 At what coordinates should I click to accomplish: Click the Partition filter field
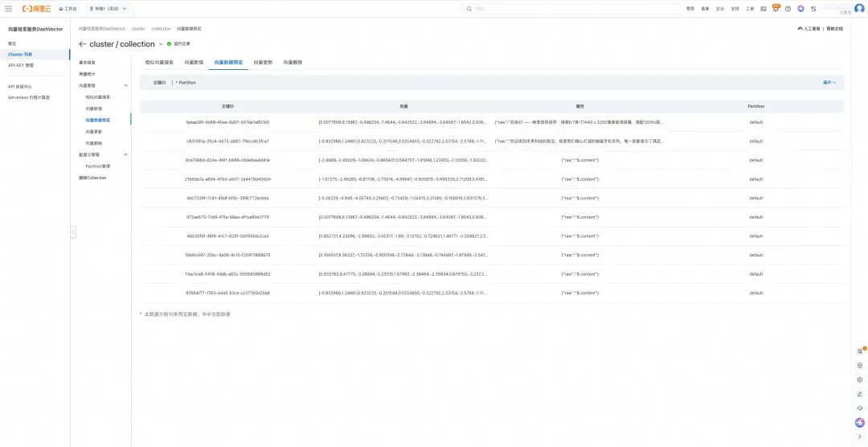186,83
